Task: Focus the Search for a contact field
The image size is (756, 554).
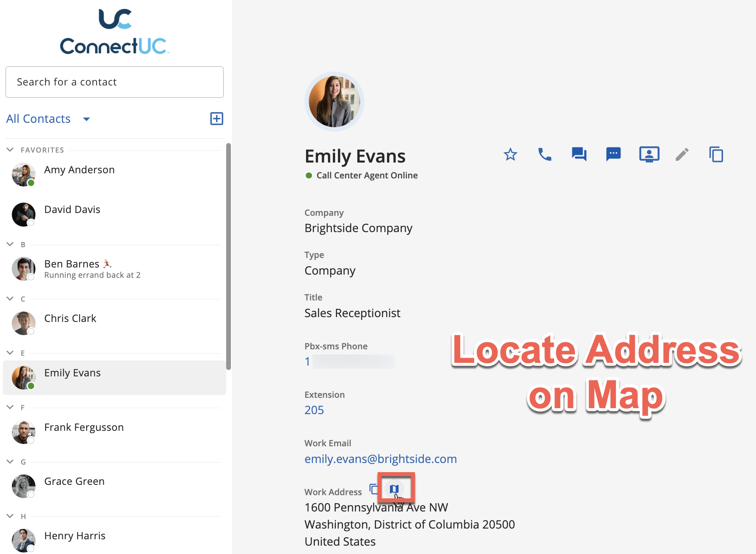Action: click(114, 82)
